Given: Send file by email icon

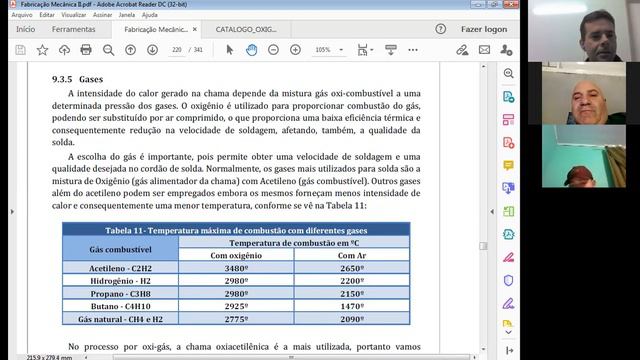Looking at the screenshot, I should pos(484,50).
